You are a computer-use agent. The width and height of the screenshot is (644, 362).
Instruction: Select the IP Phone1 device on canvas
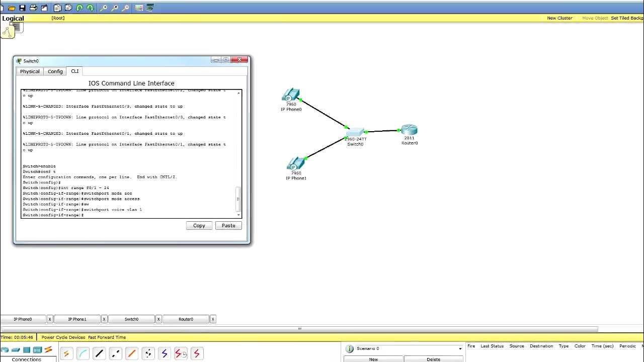click(x=296, y=163)
